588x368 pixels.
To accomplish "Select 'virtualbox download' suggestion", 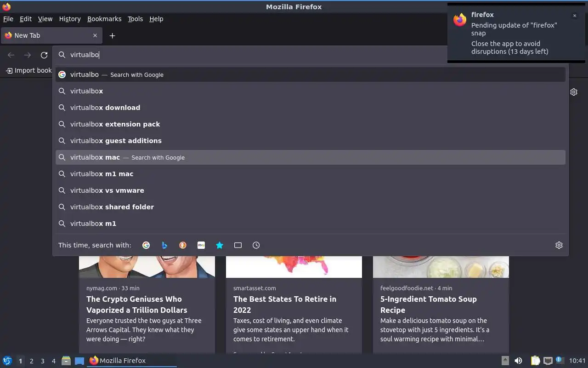I will pyautogui.click(x=311, y=108).
